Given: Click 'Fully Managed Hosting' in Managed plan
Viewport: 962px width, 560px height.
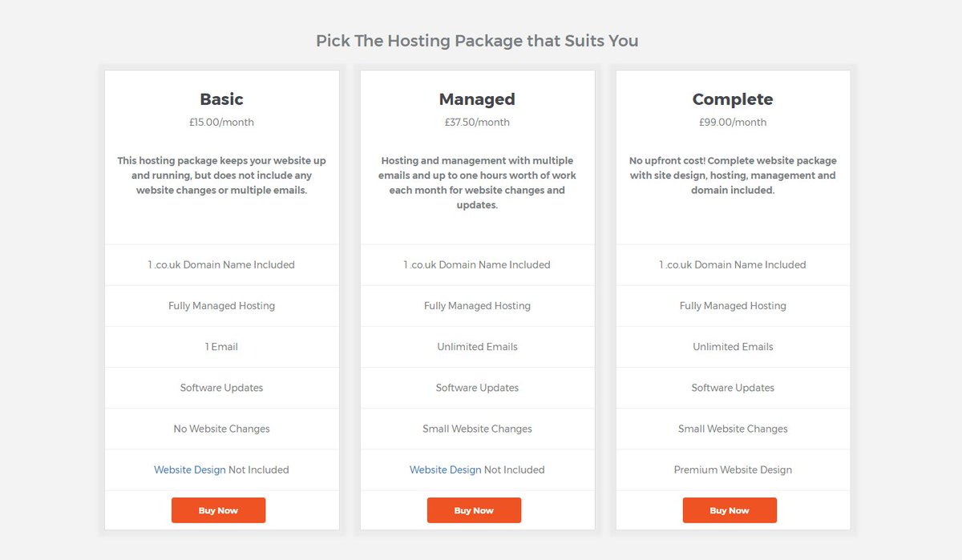Looking at the screenshot, I should coord(477,306).
